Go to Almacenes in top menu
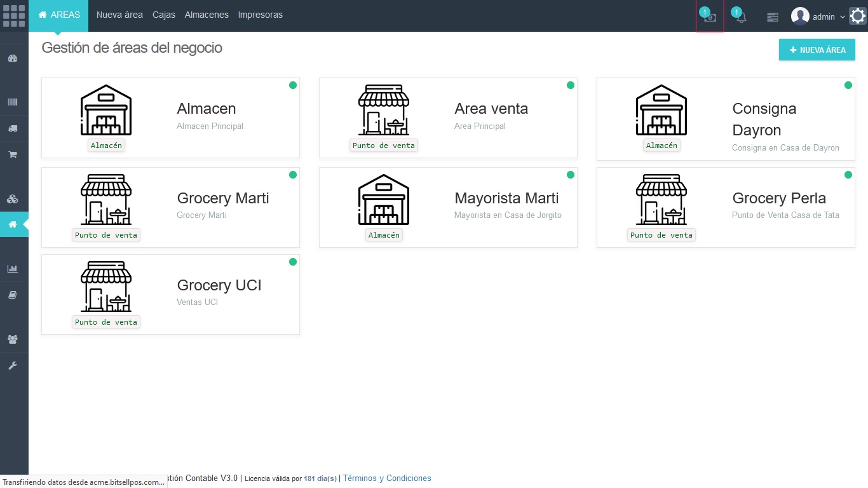Screen dimensions: 868x488 pos(207,15)
